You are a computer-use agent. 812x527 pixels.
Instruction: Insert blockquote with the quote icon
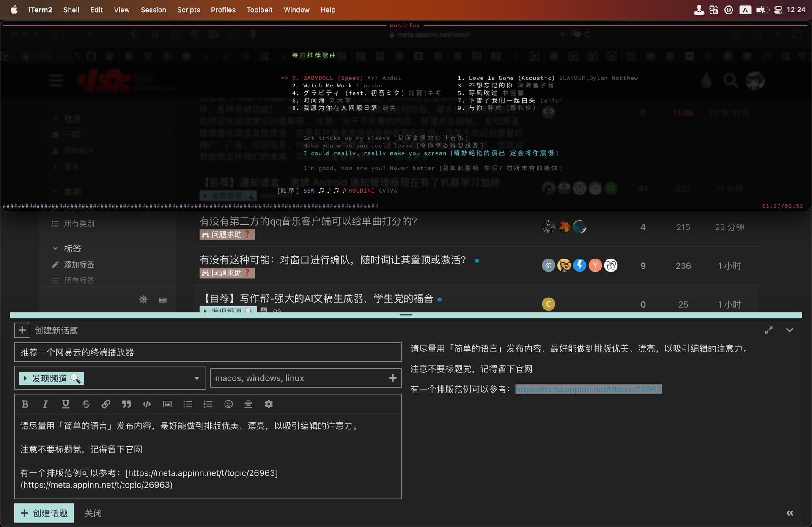point(126,404)
